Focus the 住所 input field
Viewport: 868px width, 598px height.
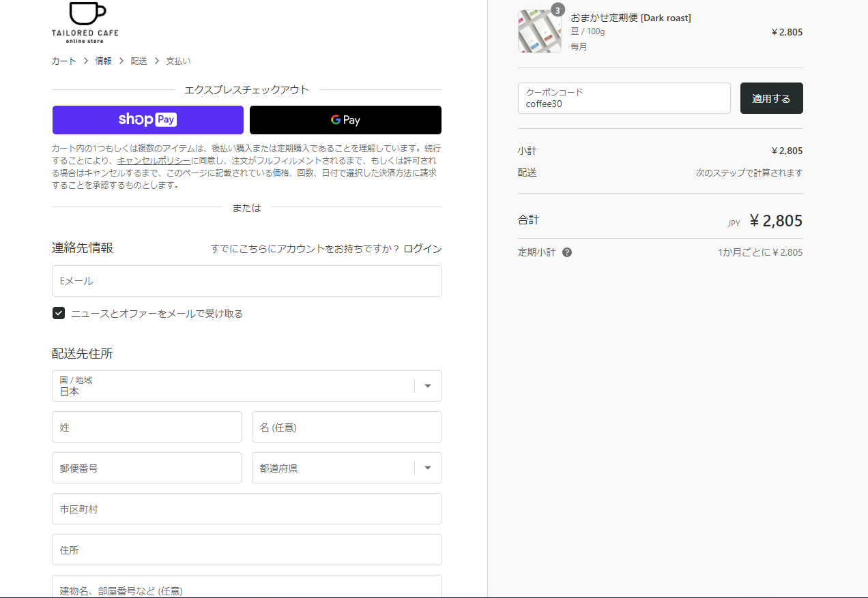point(247,550)
